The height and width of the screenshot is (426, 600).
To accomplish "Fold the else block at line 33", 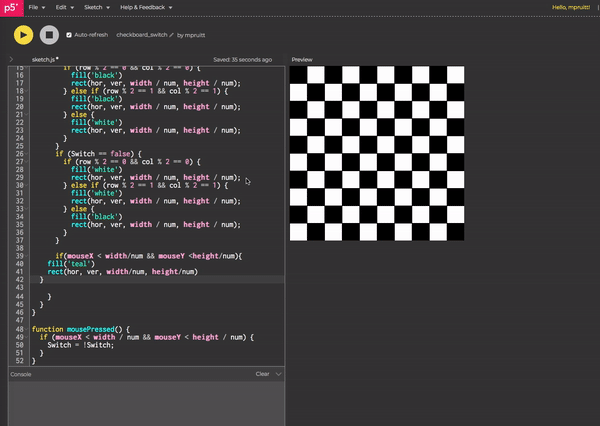I will (x=27, y=209).
